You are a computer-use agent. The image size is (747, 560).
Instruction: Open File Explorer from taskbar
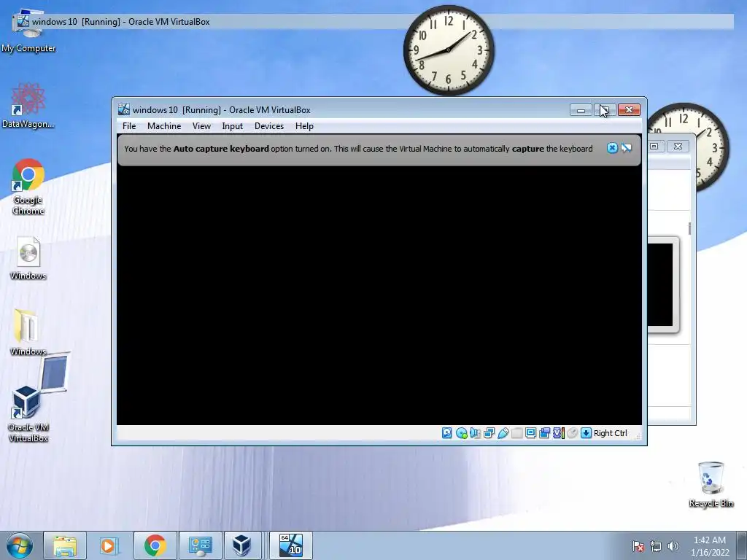pyautogui.click(x=65, y=545)
